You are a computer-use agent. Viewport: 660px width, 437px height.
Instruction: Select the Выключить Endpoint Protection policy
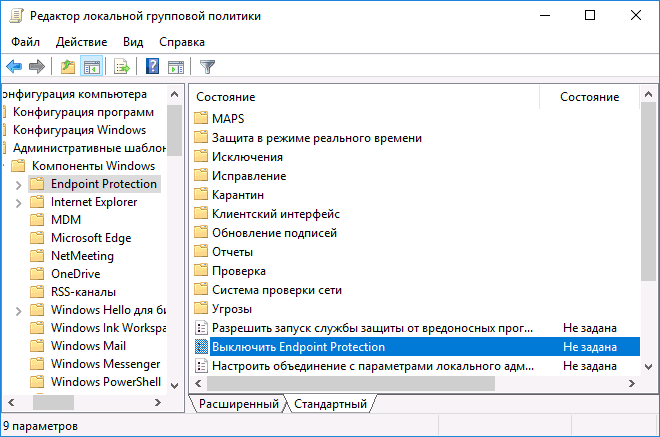pos(417,347)
